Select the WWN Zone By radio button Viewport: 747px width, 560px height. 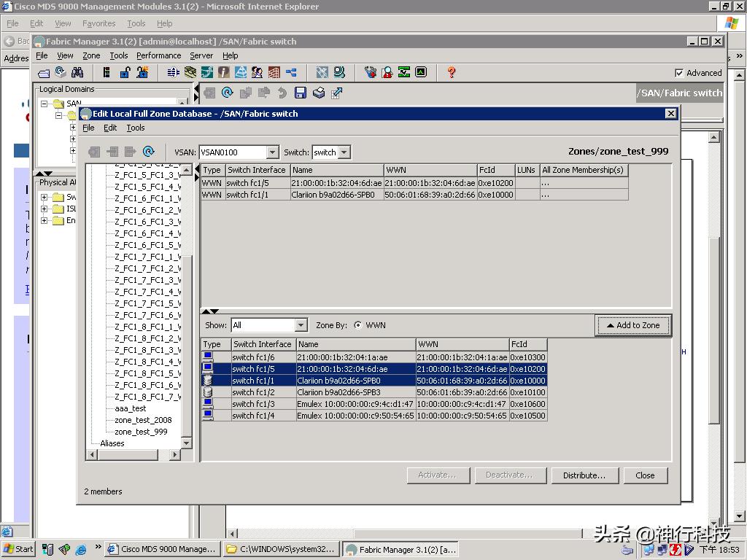coord(357,325)
